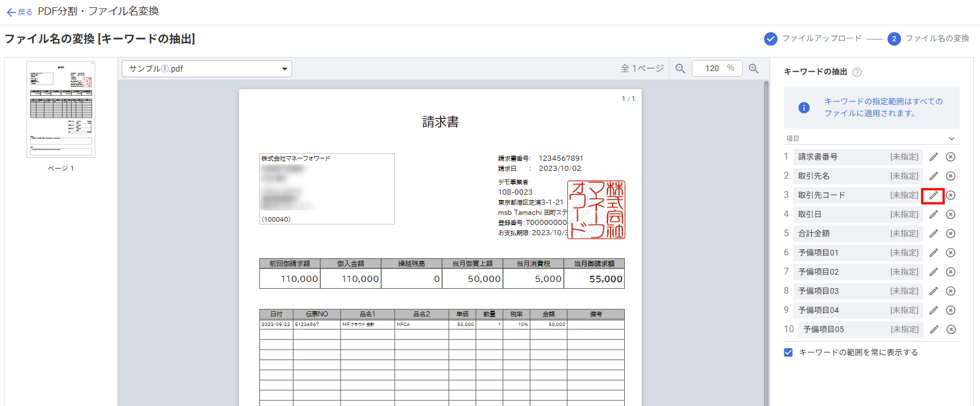Click the pencil icon for 合計金額
Screen dimensions: 980x406
[933, 233]
